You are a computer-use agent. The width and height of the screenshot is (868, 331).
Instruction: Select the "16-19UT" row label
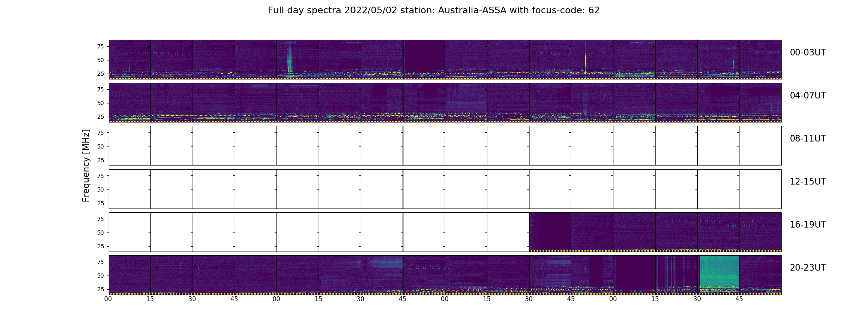[808, 225]
